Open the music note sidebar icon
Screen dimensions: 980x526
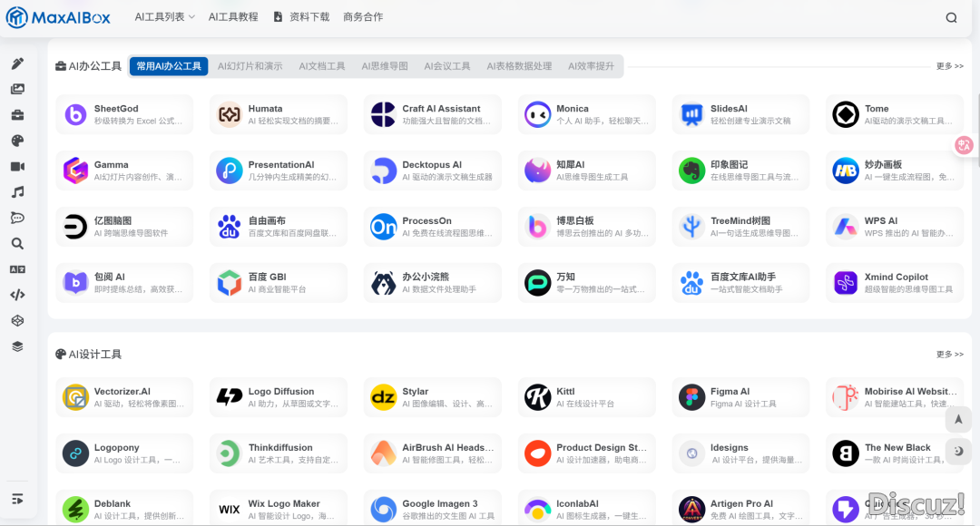[x=17, y=191]
